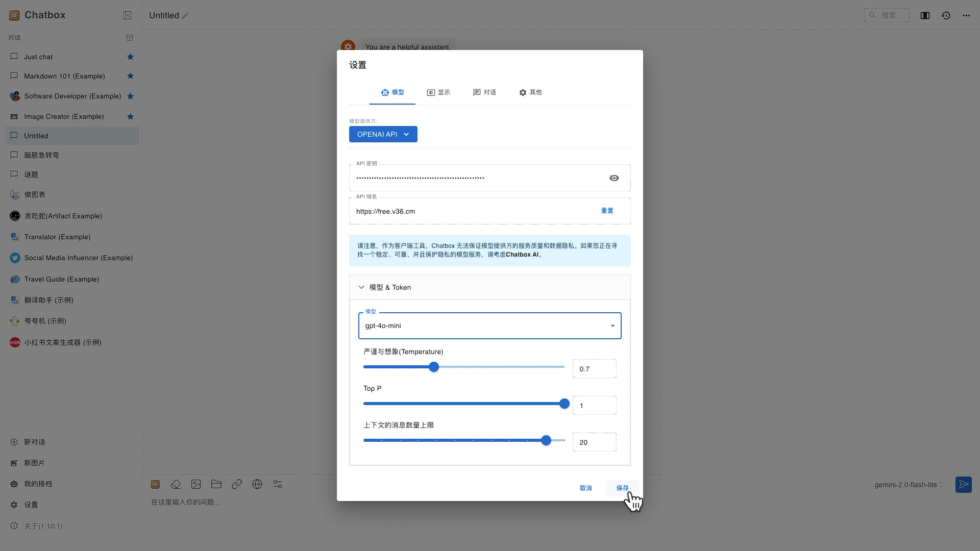980x551 pixels.
Task: Follow the Chatbox AI link in notice
Action: [x=522, y=255]
